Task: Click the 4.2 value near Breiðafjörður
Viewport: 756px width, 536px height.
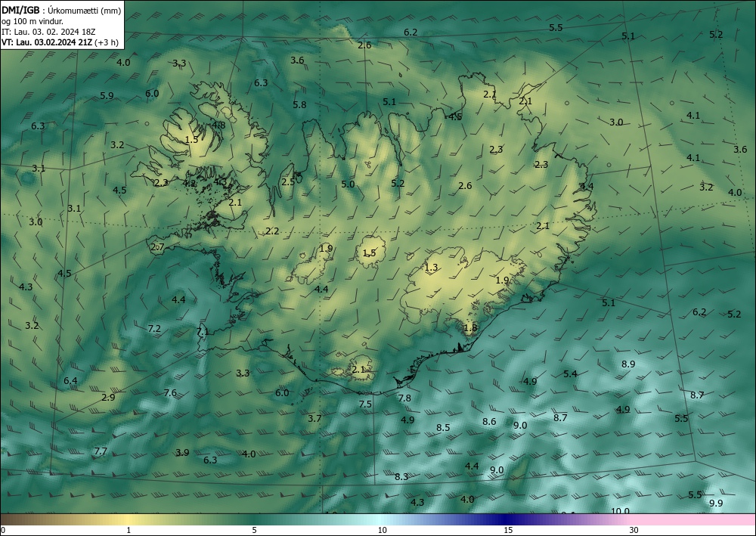Action: click(190, 183)
